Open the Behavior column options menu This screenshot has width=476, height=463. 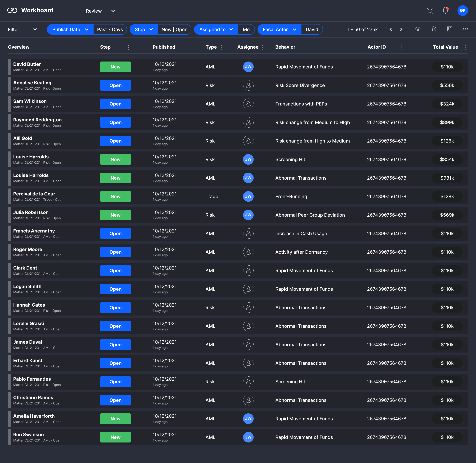(x=301, y=47)
